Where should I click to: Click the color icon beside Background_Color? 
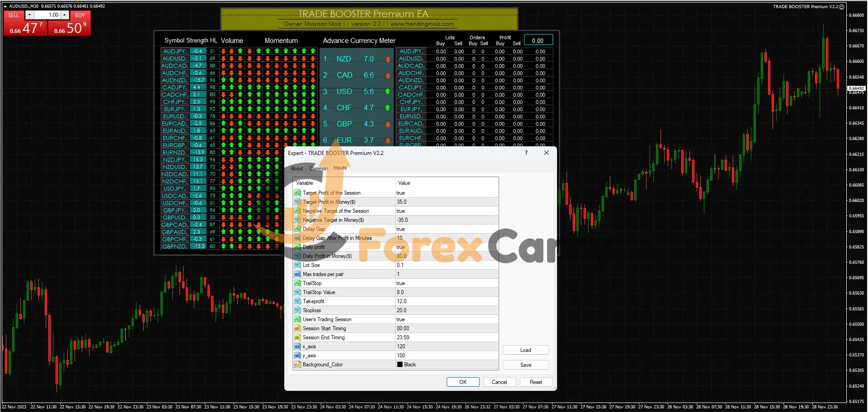[297, 365]
